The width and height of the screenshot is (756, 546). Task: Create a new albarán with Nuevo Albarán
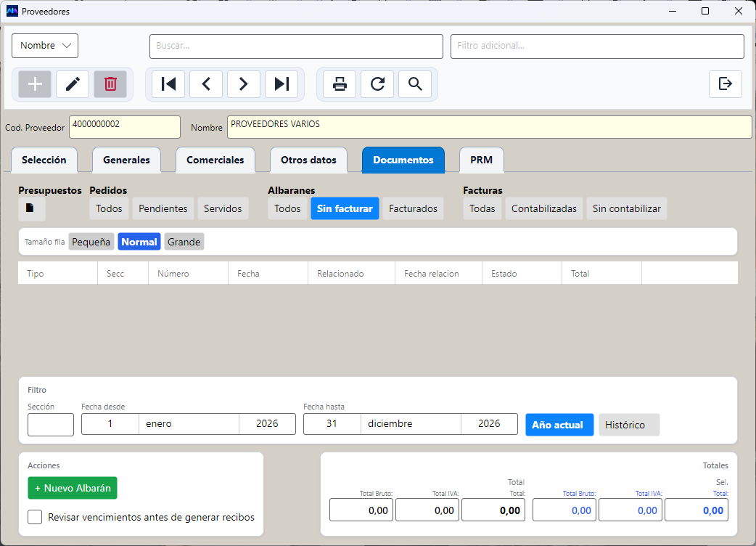[x=73, y=488]
